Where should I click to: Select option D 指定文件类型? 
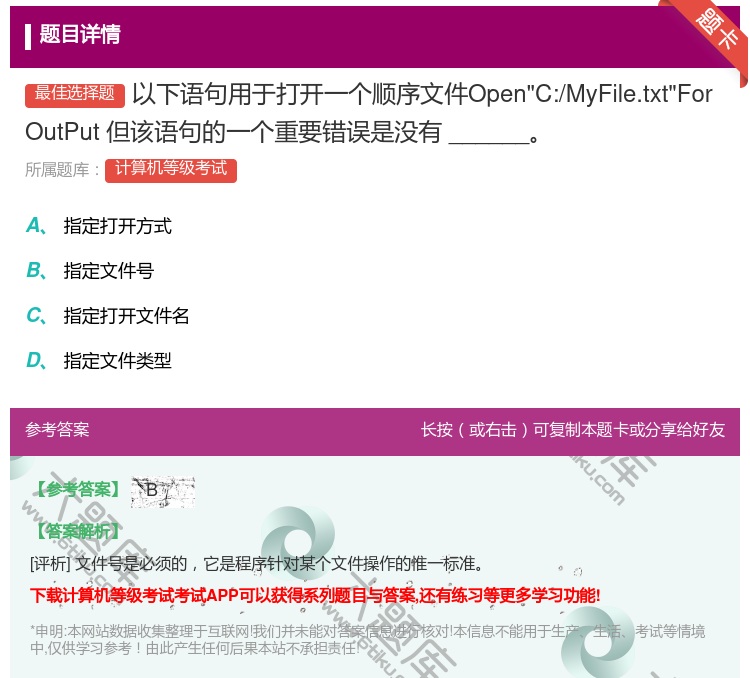99,360
